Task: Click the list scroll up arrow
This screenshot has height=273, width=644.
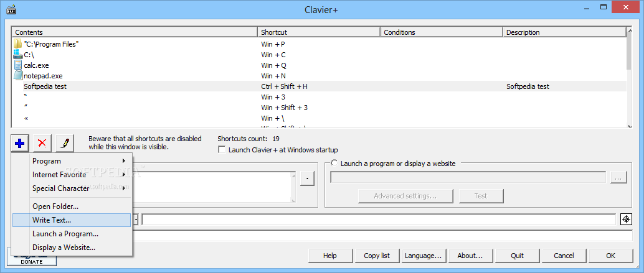Action: [629, 30]
